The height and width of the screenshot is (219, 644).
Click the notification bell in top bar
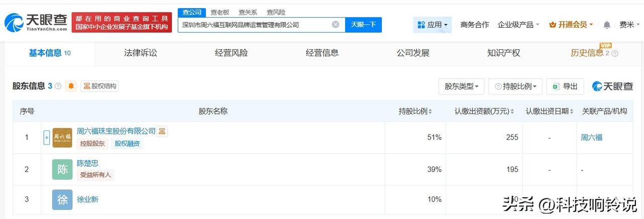click(607, 25)
